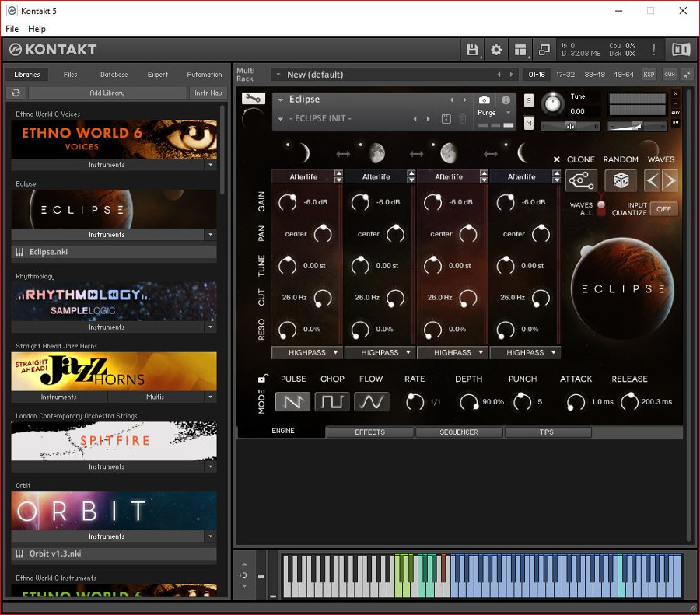Screen dimensions: 700x615
Task: Toggle Input Quantize OFF button
Action: (x=664, y=209)
